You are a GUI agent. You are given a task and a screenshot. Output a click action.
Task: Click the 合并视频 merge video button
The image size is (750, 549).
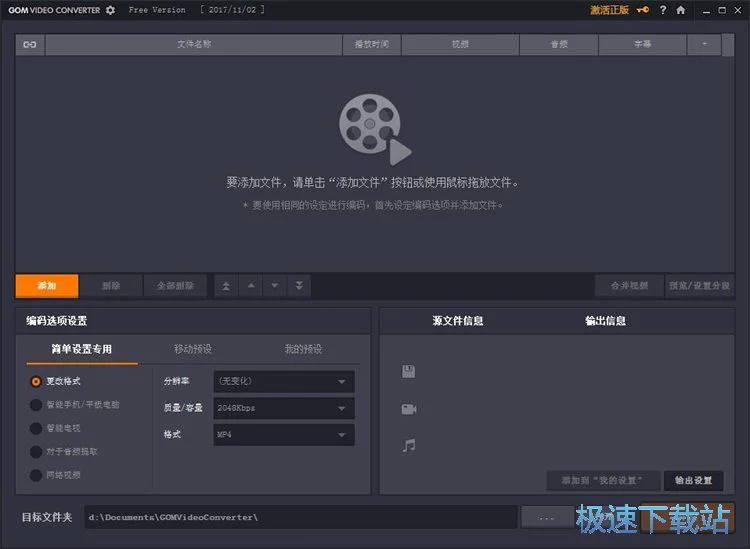629,286
